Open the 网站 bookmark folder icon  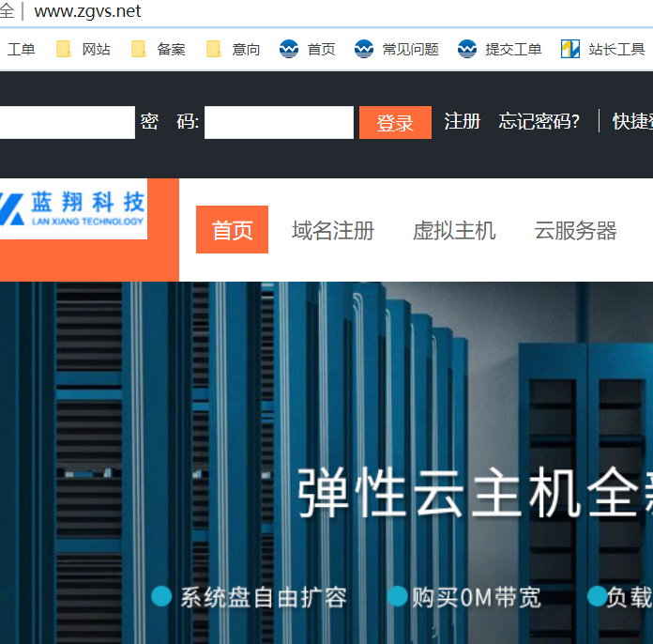click(64, 49)
